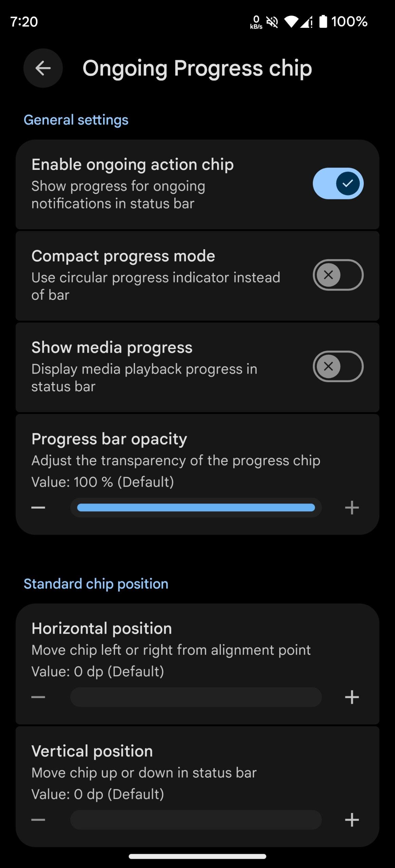The image size is (395, 868).
Task: Decrease progress bar opacity with minus icon
Action: click(x=38, y=508)
